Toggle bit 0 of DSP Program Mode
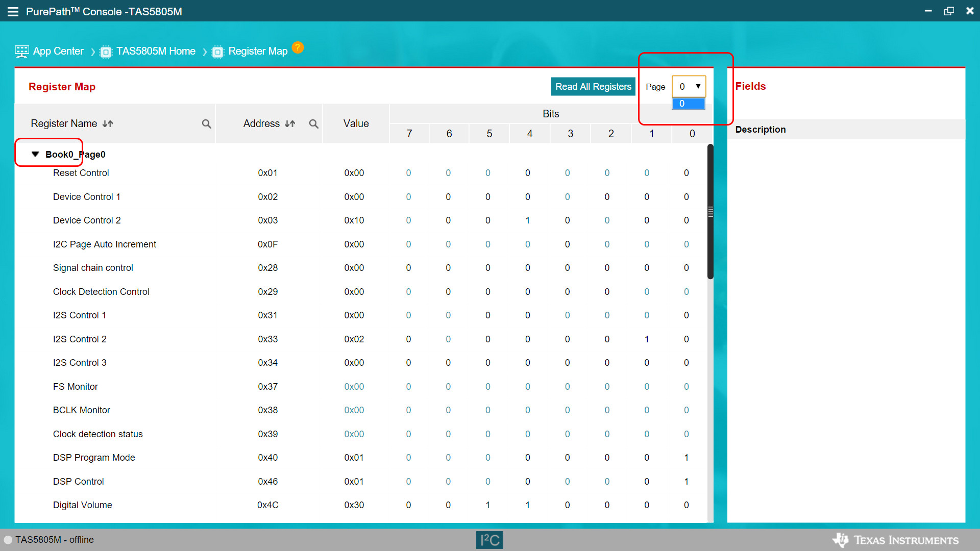Image resolution: width=980 pixels, height=551 pixels. [x=686, y=458]
